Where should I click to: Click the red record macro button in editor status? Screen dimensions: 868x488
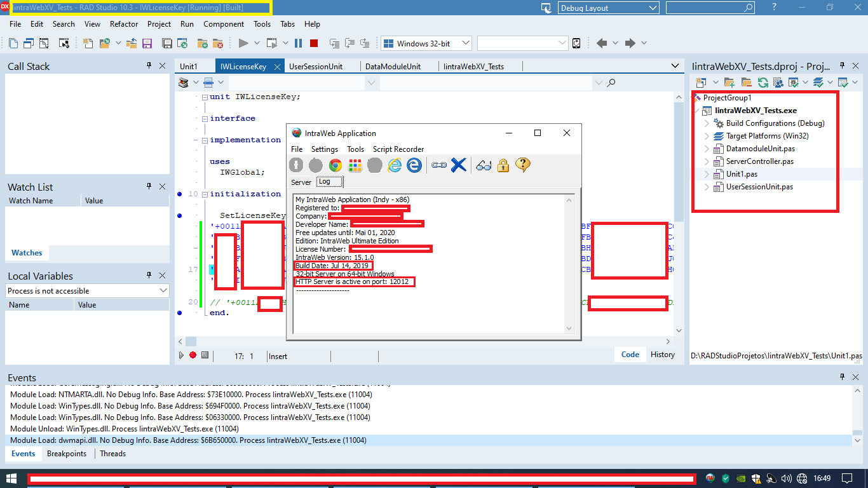[x=193, y=355]
